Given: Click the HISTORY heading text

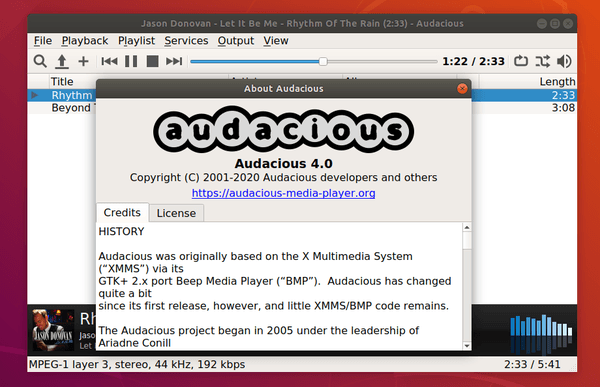Looking at the screenshot, I should (121, 231).
